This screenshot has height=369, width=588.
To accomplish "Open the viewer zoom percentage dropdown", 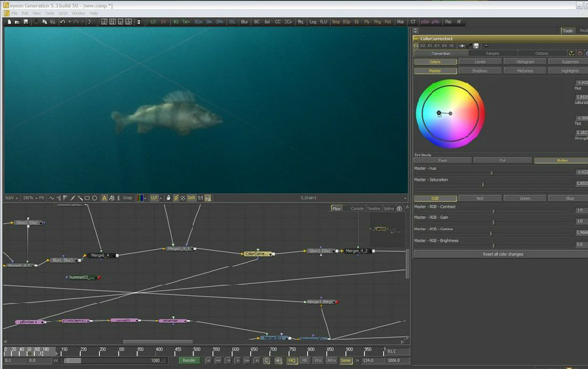I will coord(28,198).
